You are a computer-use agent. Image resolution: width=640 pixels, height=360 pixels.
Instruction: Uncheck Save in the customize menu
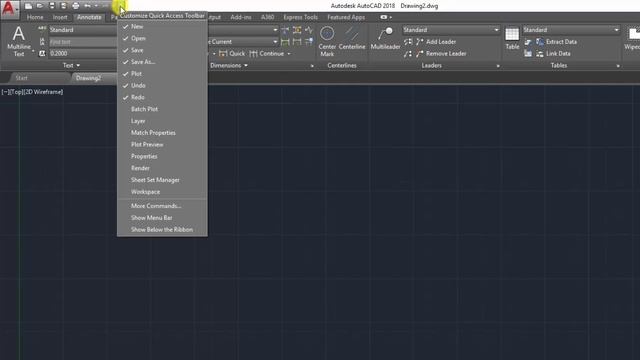pos(162,50)
